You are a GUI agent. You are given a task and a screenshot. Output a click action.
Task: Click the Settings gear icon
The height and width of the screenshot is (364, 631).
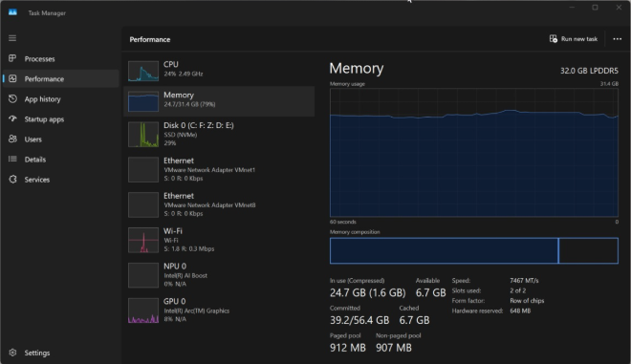[x=12, y=353]
